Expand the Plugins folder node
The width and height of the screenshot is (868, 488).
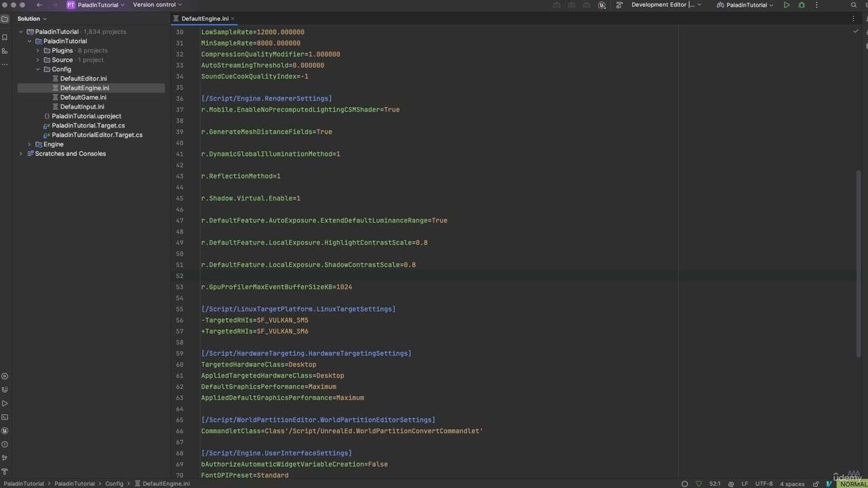38,51
